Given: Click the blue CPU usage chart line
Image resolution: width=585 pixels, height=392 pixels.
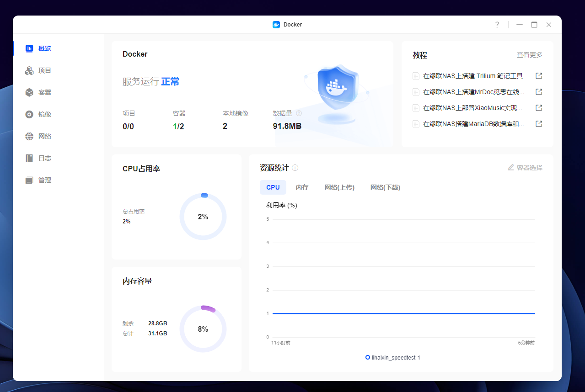Looking at the screenshot, I should click(404, 313).
